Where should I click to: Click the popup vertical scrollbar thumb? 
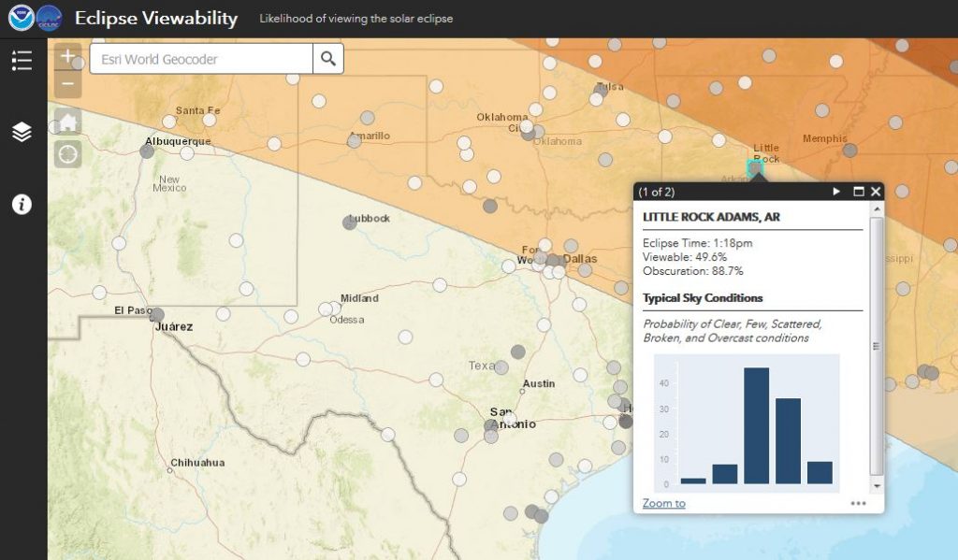[x=877, y=346]
